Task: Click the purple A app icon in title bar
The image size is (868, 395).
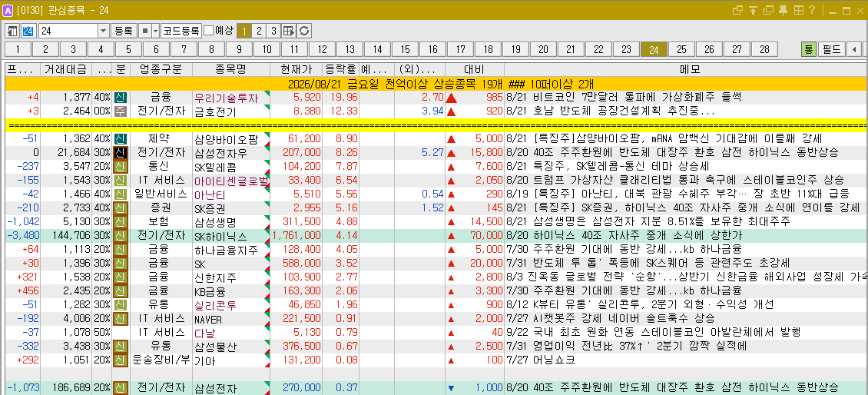Action: pos(8,10)
